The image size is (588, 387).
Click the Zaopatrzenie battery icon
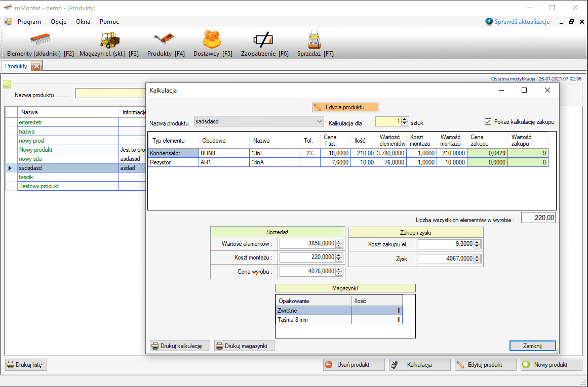[x=264, y=39]
